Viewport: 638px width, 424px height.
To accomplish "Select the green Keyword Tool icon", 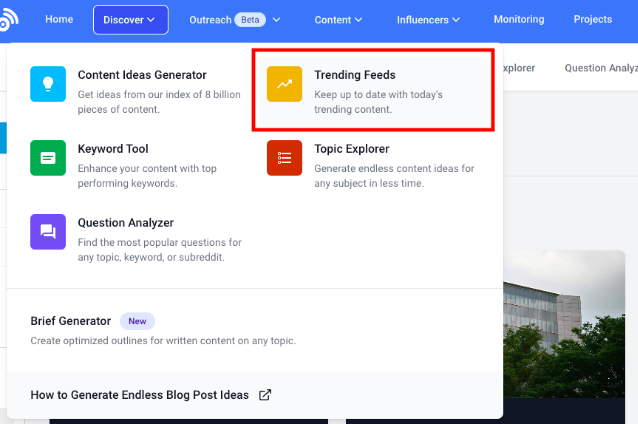I will tap(48, 159).
